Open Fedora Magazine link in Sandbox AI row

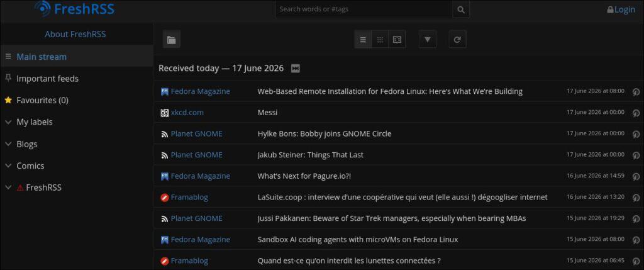(201, 240)
